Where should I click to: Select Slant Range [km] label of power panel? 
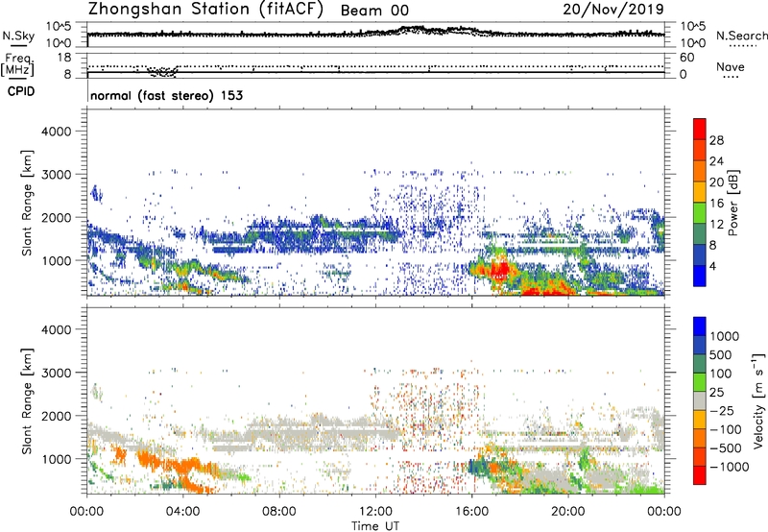click(x=27, y=204)
